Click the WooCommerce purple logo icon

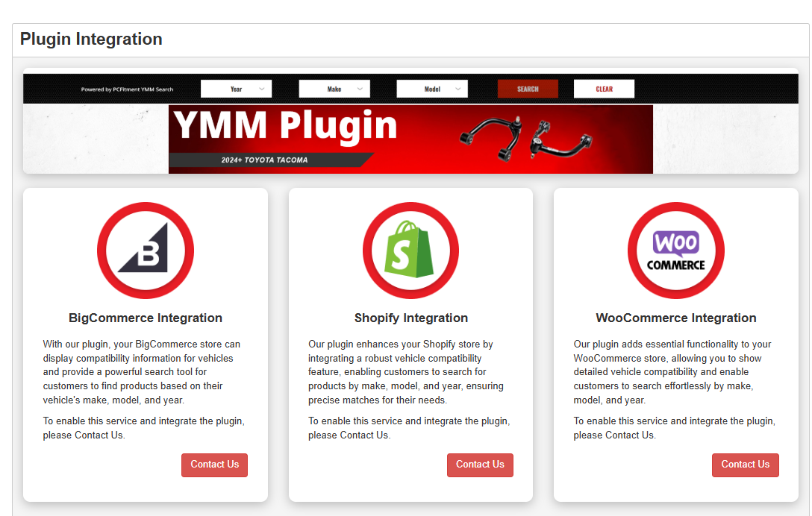pyautogui.click(x=675, y=251)
